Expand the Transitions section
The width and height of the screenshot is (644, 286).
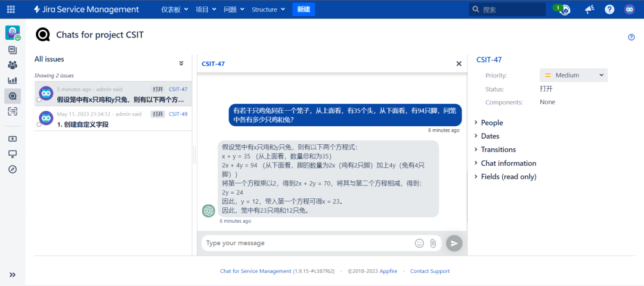pyautogui.click(x=495, y=150)
